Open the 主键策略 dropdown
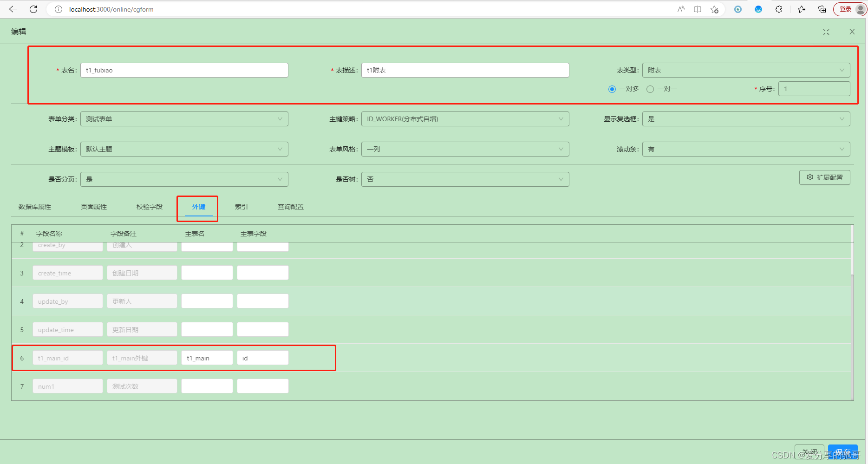This screenshot has width=868, height=464. tap(465, 119)
